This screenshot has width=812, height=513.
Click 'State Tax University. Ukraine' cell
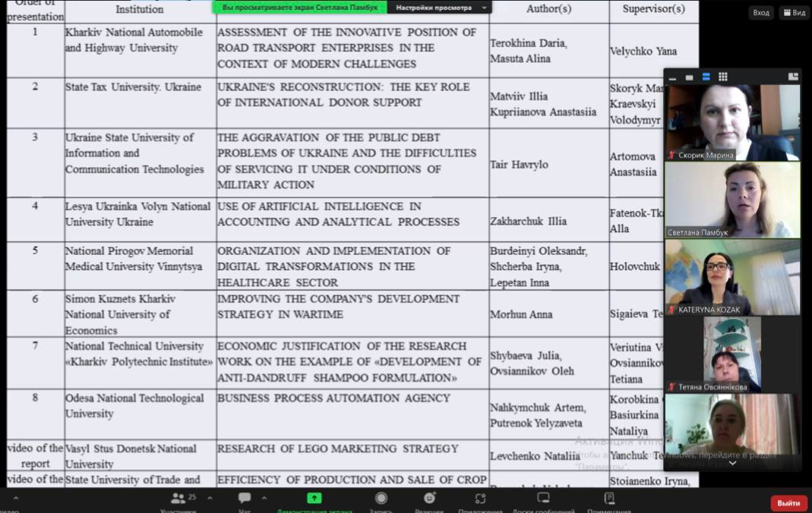pyautogui.click(x=140, y=103)
